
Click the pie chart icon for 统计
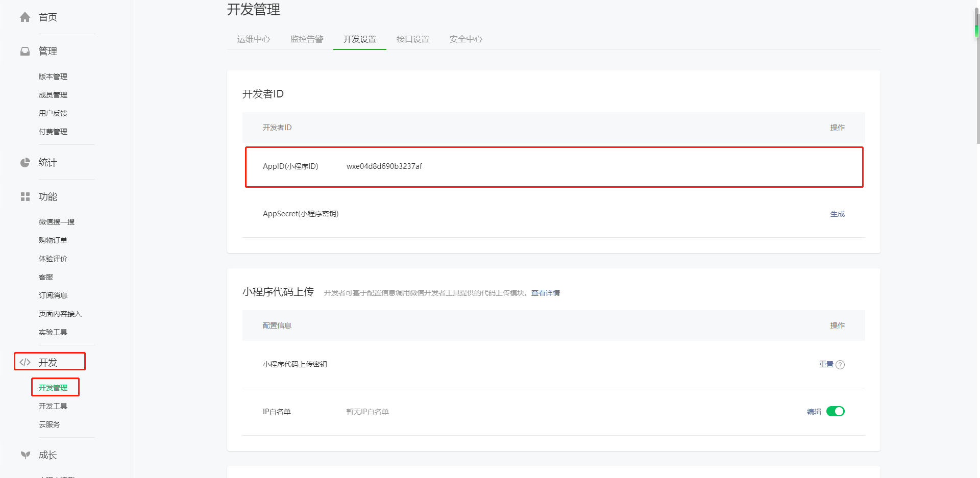click(x=25, y=163)
